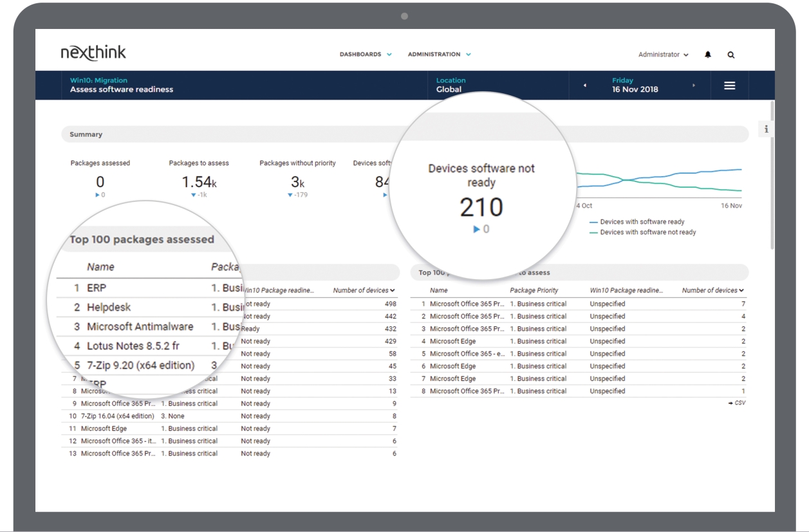Open the DASHBOARDS menu
The height and width of the screenshot is (532, 809).
coord(366,55)
